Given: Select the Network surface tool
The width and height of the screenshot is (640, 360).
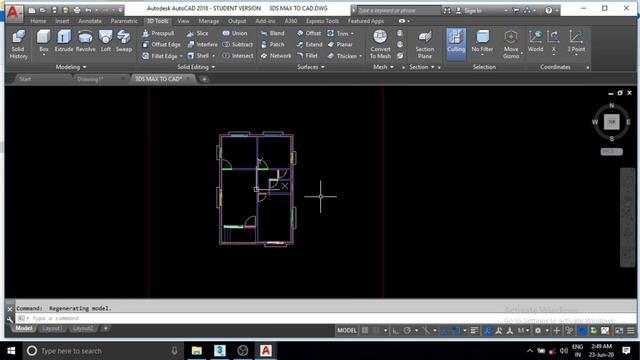Looking at the screenshot, I should point(276,56).
